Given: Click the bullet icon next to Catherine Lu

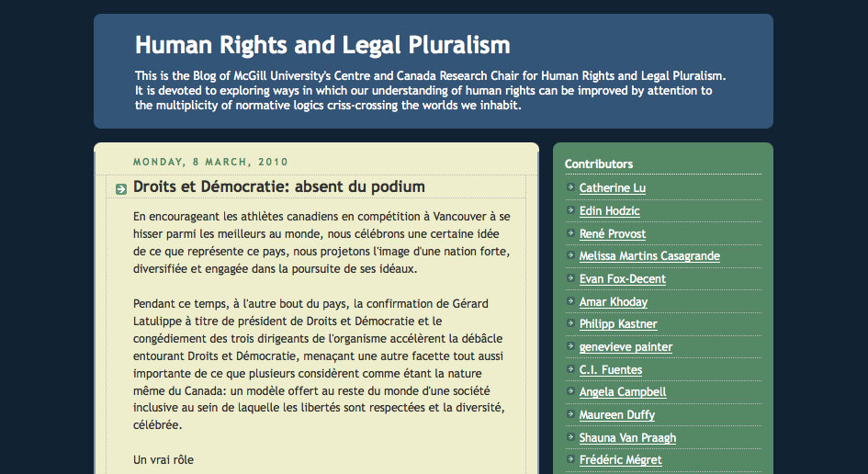Looking at the screenshot, I should [570, 187].
